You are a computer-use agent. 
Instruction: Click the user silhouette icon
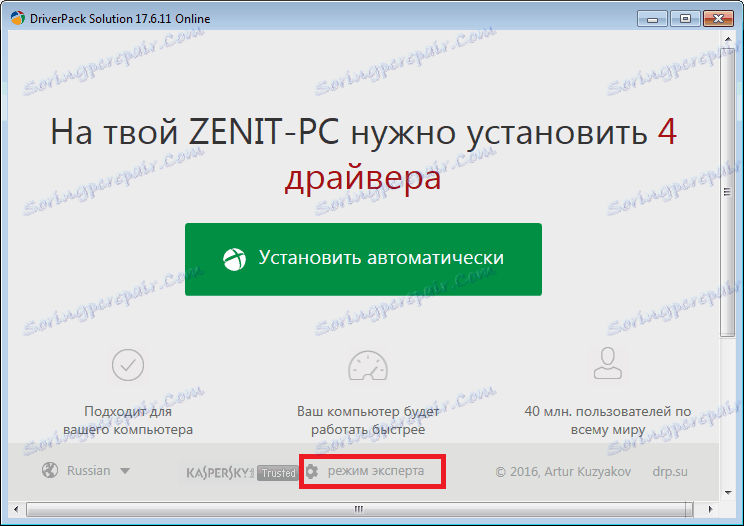point(607,363)
